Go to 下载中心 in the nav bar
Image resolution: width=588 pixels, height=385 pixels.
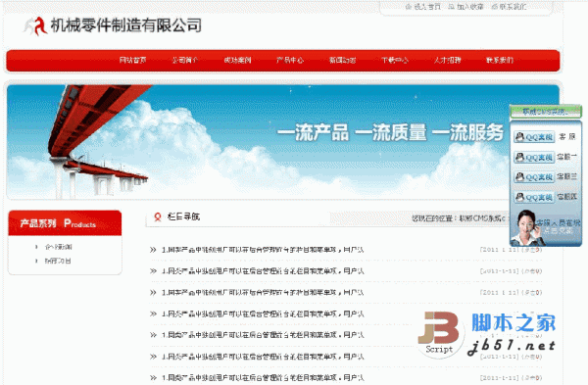tap(395, 60)
